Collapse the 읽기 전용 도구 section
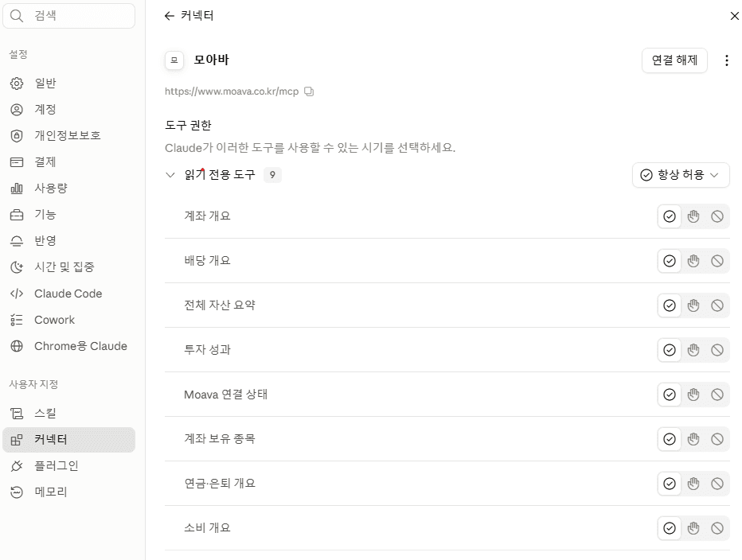 point(170,175)
